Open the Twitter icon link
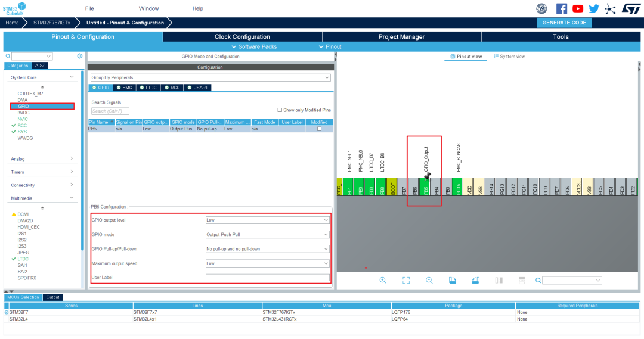Screen dimensions: 644x339 (594, 8)
